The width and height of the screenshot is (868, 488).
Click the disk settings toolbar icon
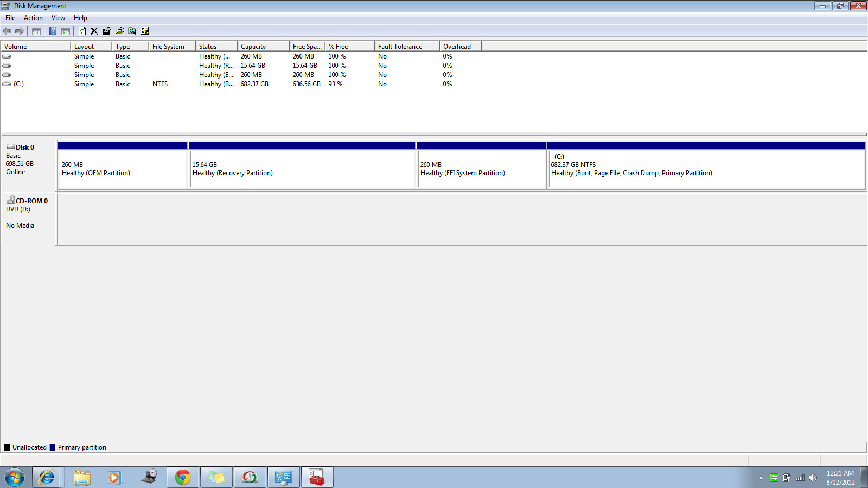[x=145, y=31]
